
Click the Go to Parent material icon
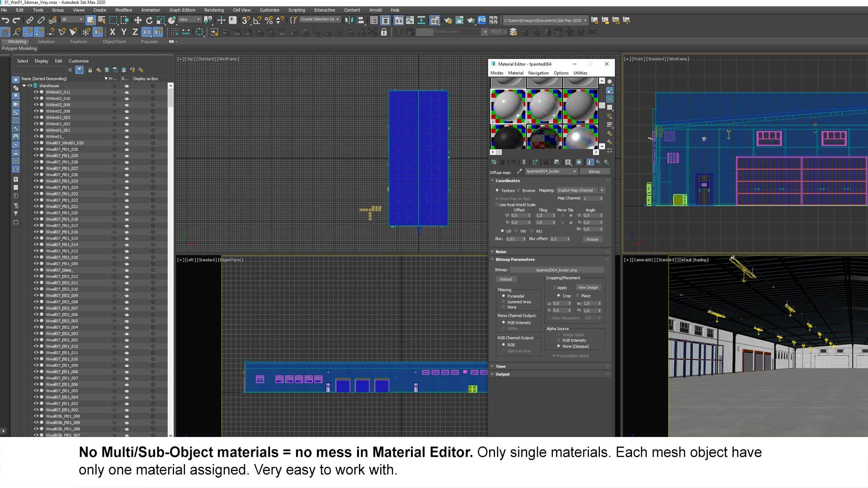click(x=598, y=162)
